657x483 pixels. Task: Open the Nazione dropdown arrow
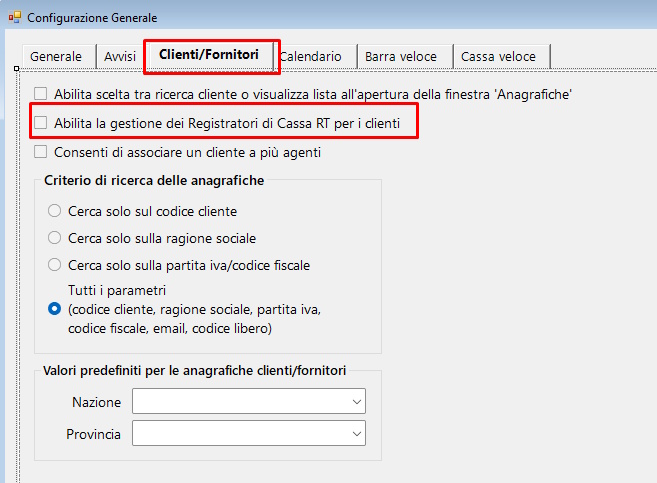357,402
